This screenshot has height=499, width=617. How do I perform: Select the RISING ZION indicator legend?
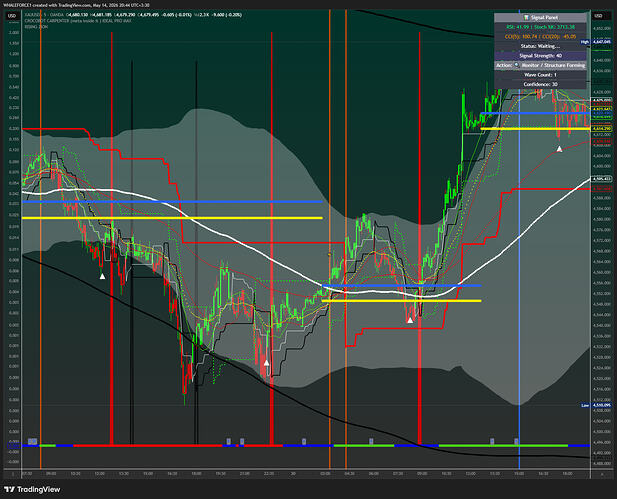point(36,27)
